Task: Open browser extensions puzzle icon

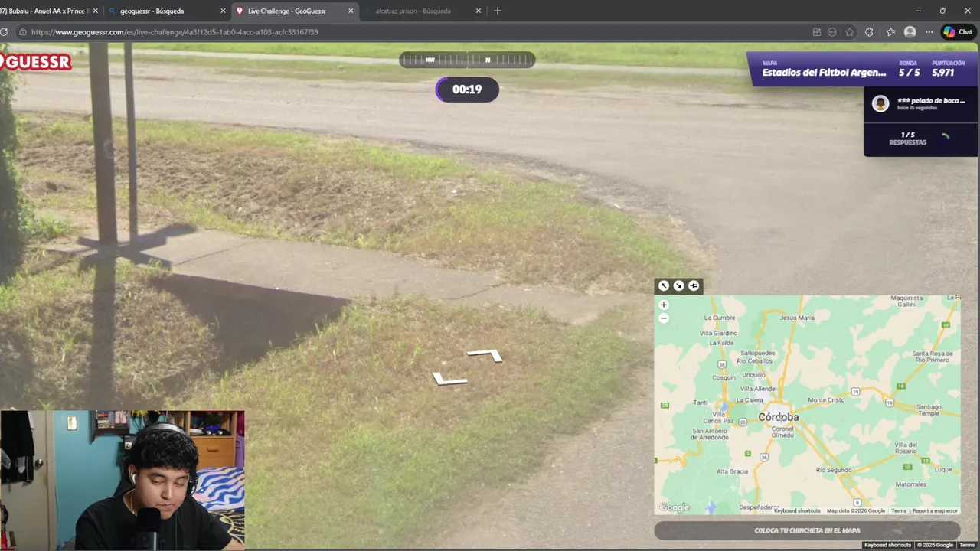Action: [869, 32]
